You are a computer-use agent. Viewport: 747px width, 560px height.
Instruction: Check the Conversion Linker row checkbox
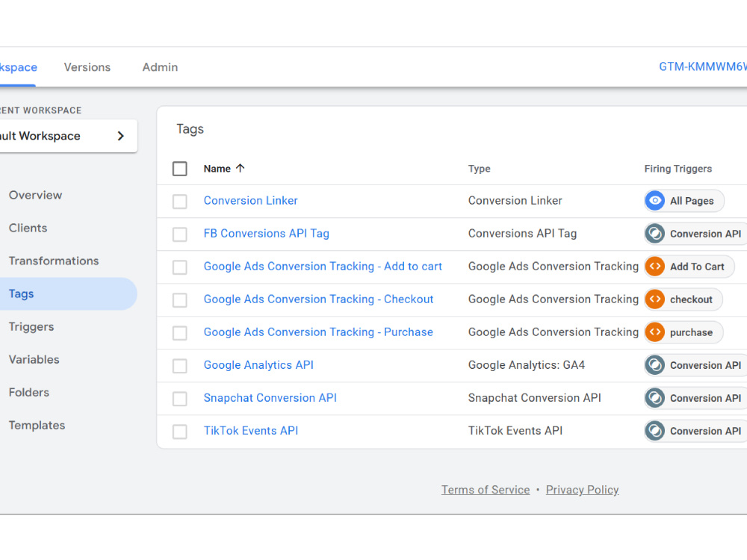coord(179,202)
